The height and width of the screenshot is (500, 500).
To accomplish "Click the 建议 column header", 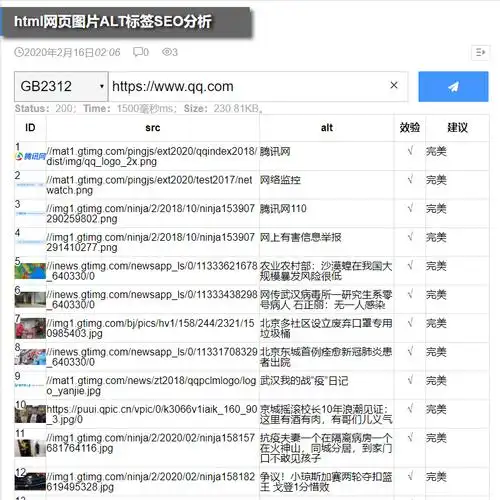I will [x=457, y=127].
